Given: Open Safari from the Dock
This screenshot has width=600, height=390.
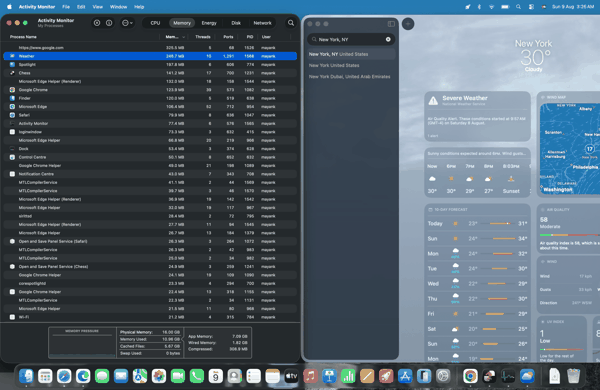Looking at the screenshot, I should coord(64,376).
